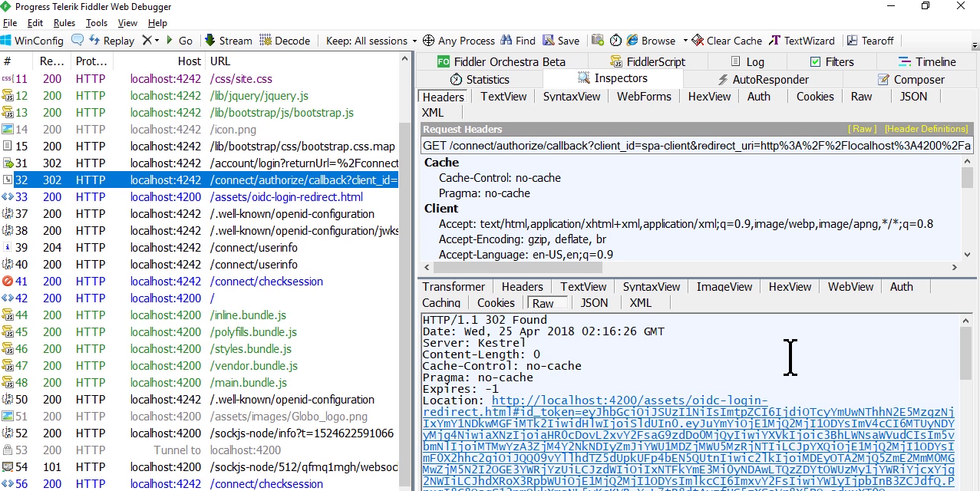Open the Remove sessions dropdown arrow
Screen dimensions: 980x491
point(157,41)
